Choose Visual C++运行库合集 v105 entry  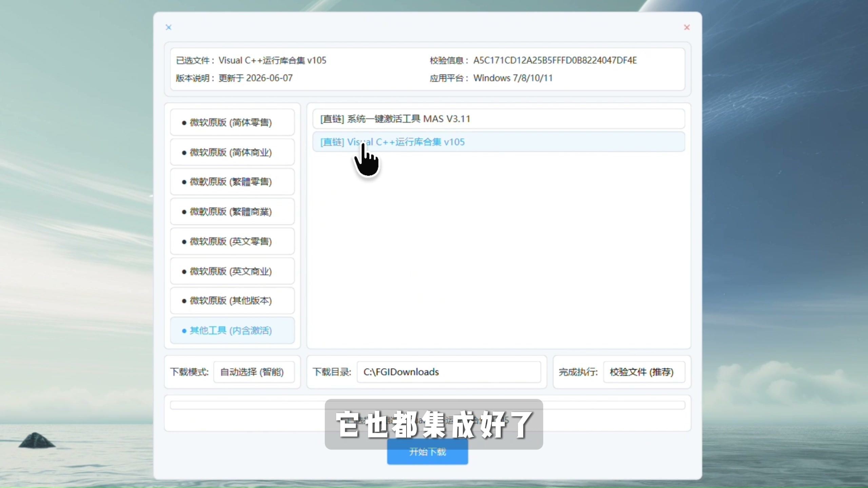498,142
